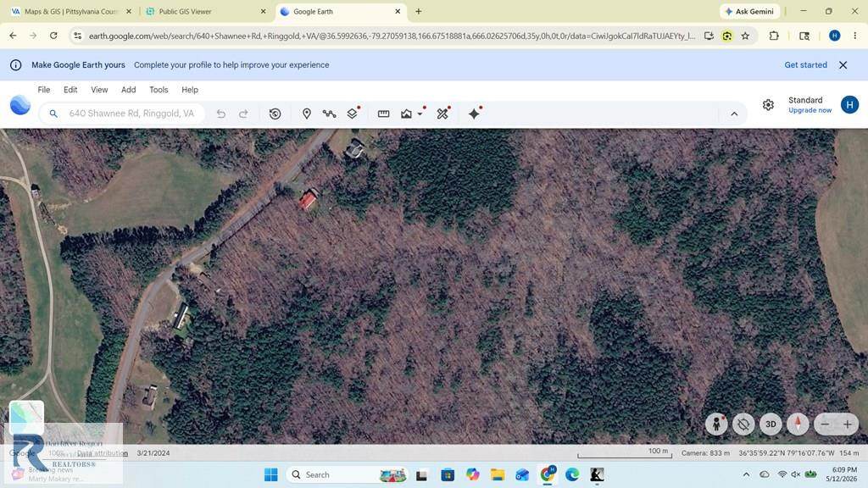
Task: Select the draw path tool
Action: coord(330,114)
